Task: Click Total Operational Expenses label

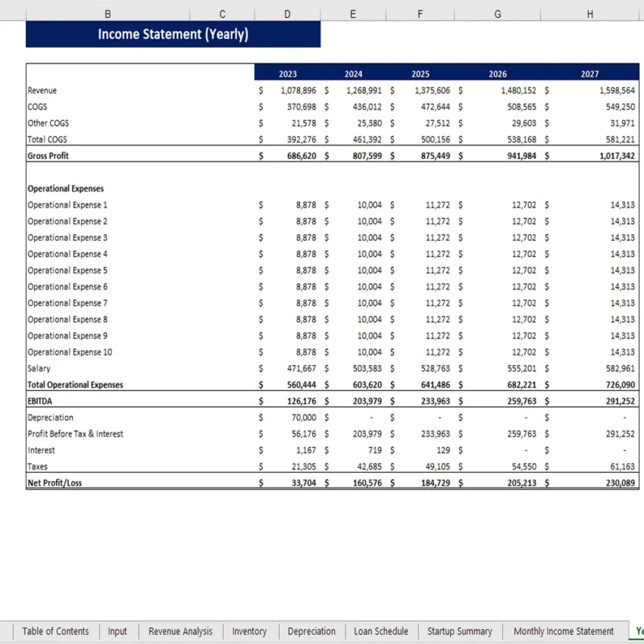Action: [75, 385]
